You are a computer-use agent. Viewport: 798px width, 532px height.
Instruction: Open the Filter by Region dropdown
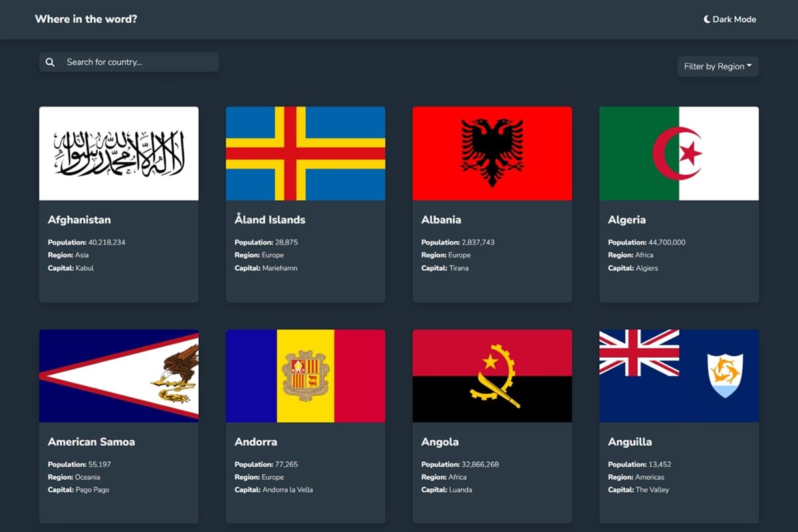(718, 66)
